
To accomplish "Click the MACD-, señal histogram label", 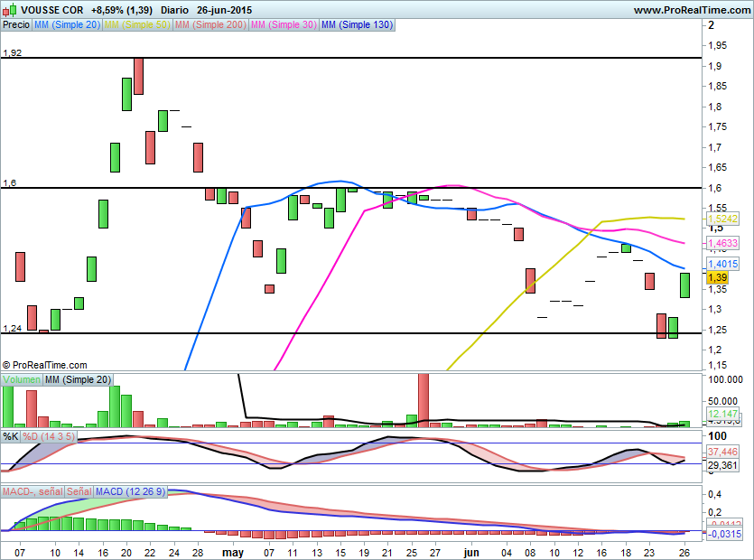I will click(33, 491).
